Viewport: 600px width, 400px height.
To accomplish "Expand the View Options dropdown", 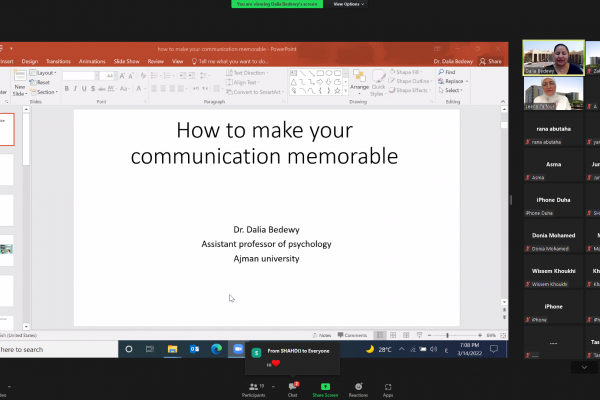I will pos(349,4).
